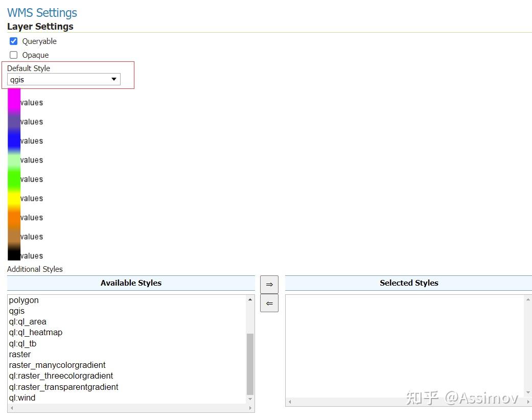Enable the Opaque checkbox

click(x=13, y=55)
